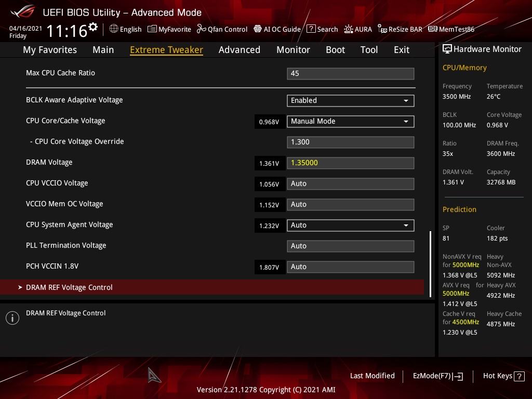This screenshot has width=532, height=399.
Task: Click the CPU/Memory heading
Action: [464, 68]
